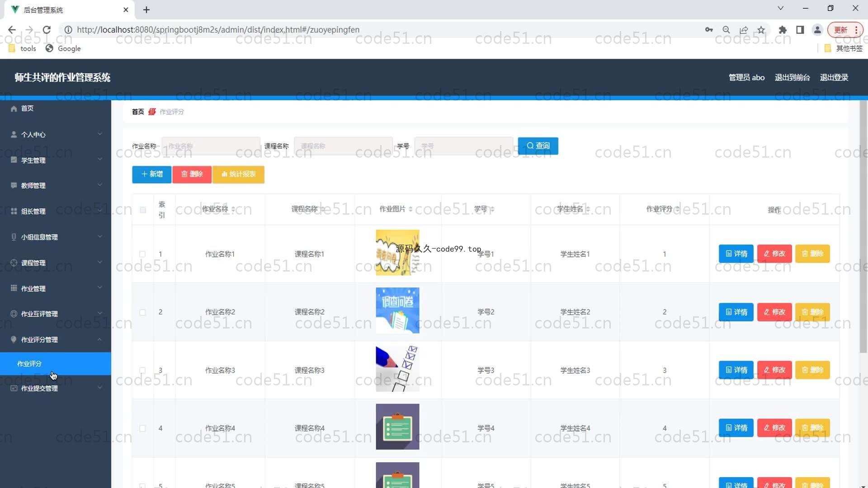This screenshot has width=868, height=488.
Task: Click the blue 查询 search button
Action: 538,146
